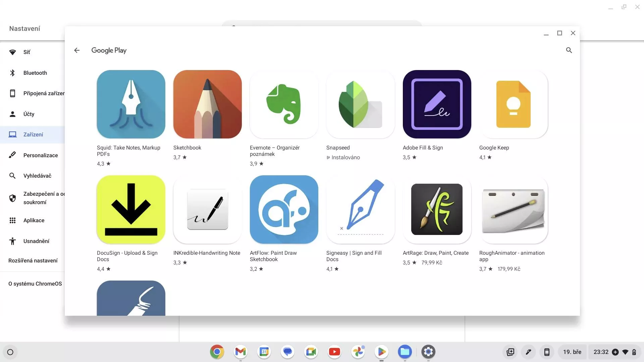
Task: Click the Sketchbook app title
Action: pos(187,148)
